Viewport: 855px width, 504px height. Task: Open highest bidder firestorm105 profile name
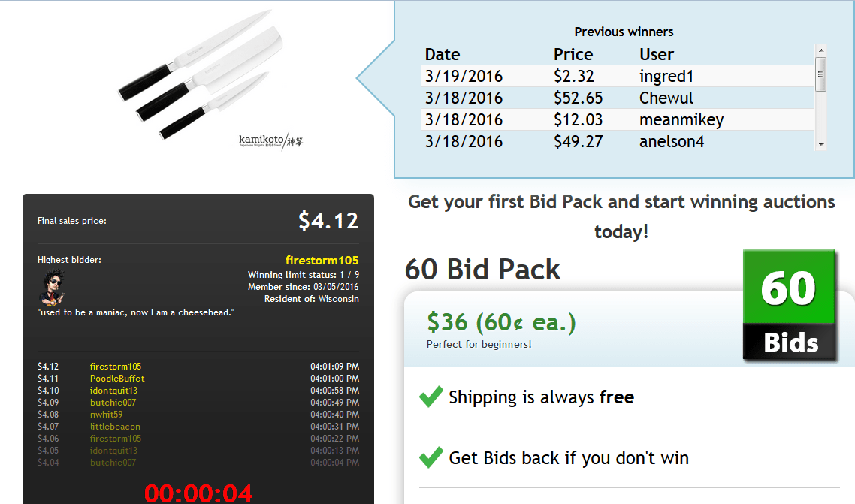tap(322, 261)
